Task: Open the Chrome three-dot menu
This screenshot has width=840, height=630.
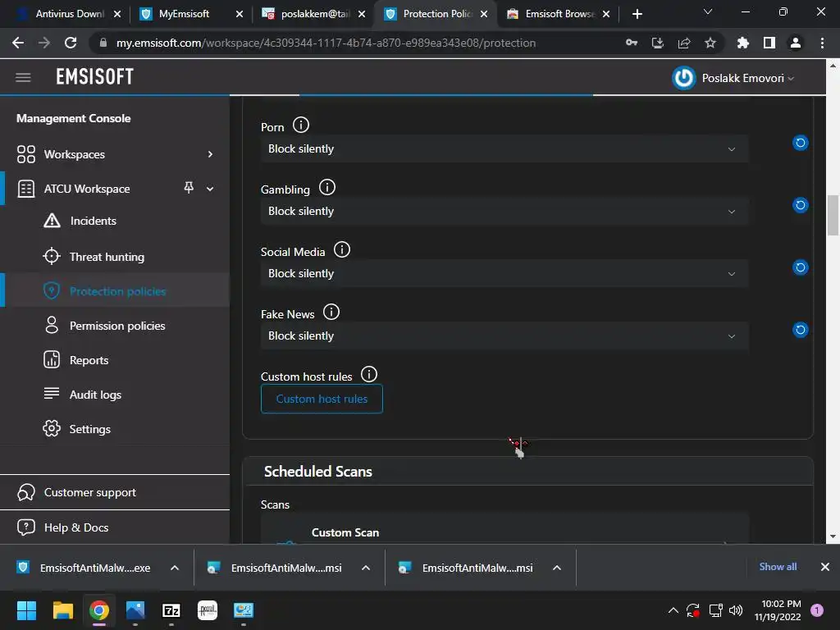Action: [x=822, y=43]
